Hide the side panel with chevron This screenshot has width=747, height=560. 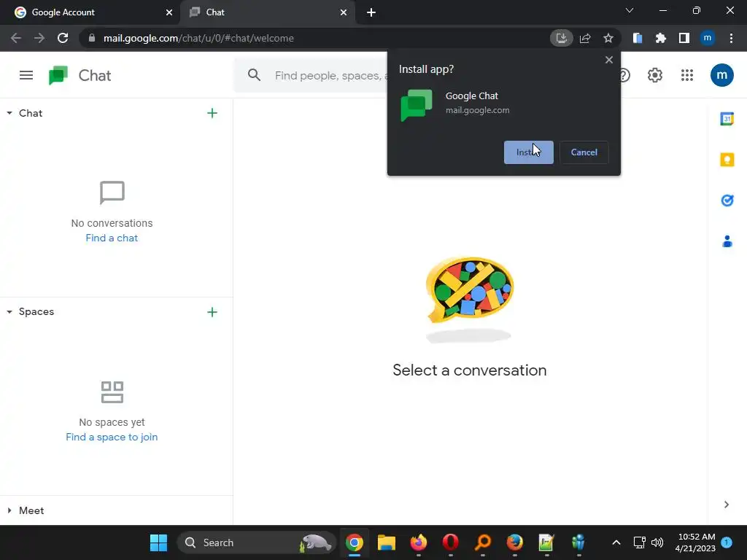pyautogui.click(x=726, y=505)
